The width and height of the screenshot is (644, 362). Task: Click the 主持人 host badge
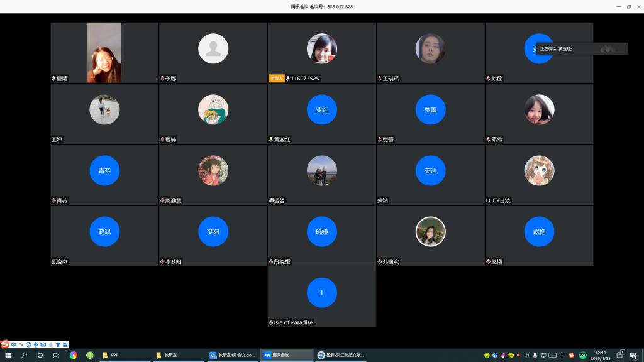tap(276, 79)
